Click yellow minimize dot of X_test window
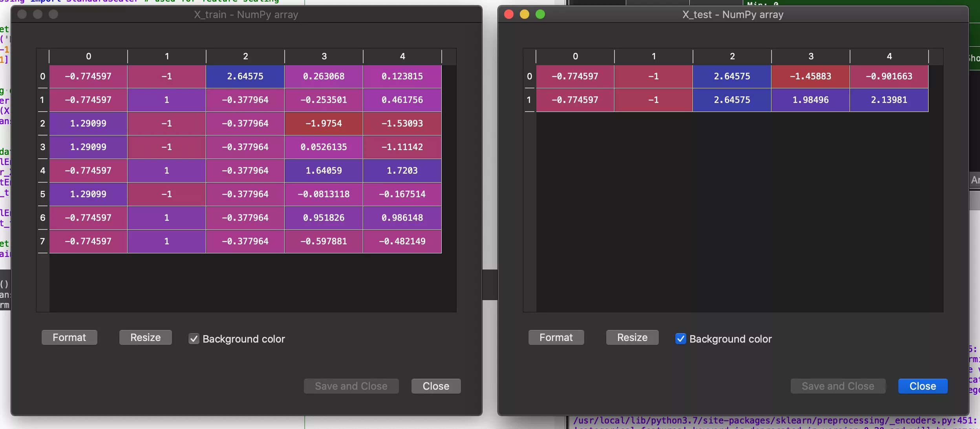This screenshot has height=429, width=980. tap(525, 15)
